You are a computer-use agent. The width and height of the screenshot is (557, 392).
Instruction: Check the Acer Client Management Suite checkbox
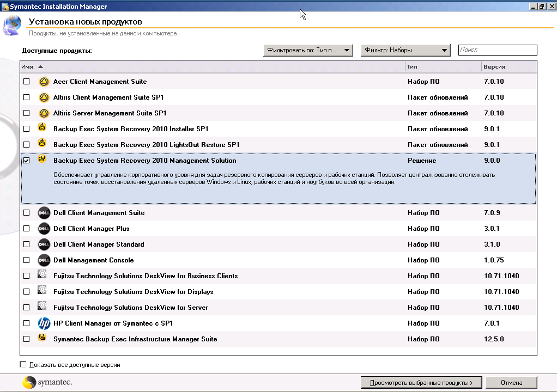click(27, 82)
